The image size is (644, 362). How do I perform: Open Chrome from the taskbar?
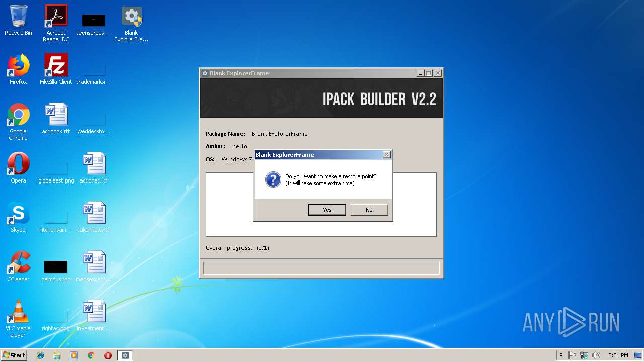point(91,355)
